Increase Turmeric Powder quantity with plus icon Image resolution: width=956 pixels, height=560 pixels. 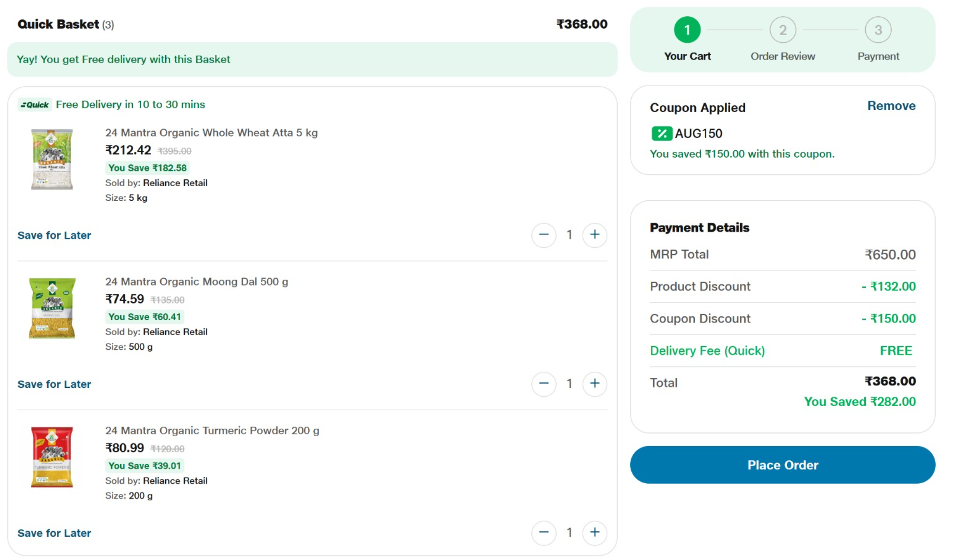pos(595,533)
